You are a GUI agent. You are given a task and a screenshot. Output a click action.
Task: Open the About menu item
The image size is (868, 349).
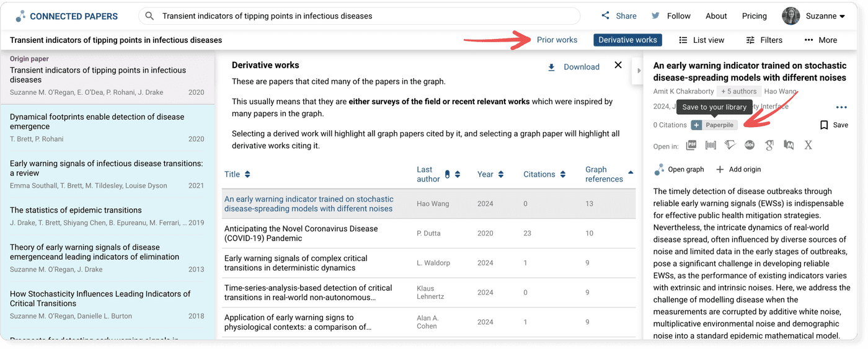click(716, 16)
